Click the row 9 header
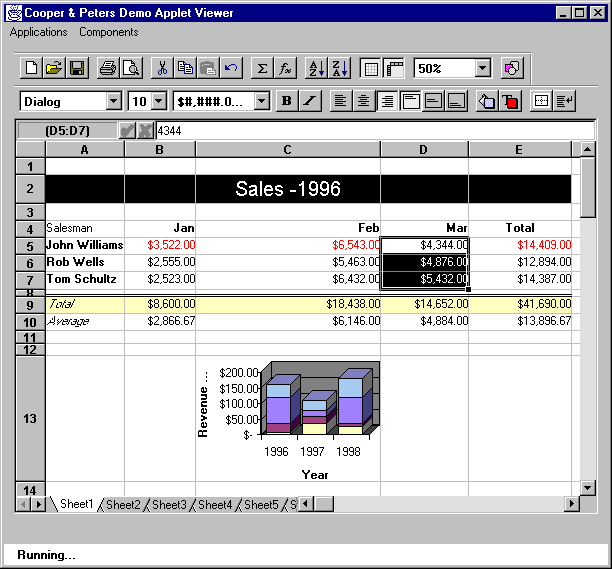The height and width of the screenshot is (569, 612). click(30, 304)
